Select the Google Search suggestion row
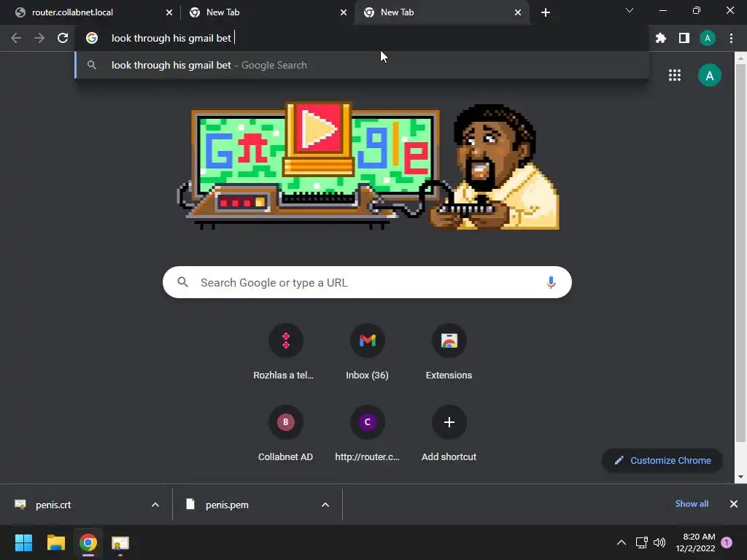 coord(362,65)
